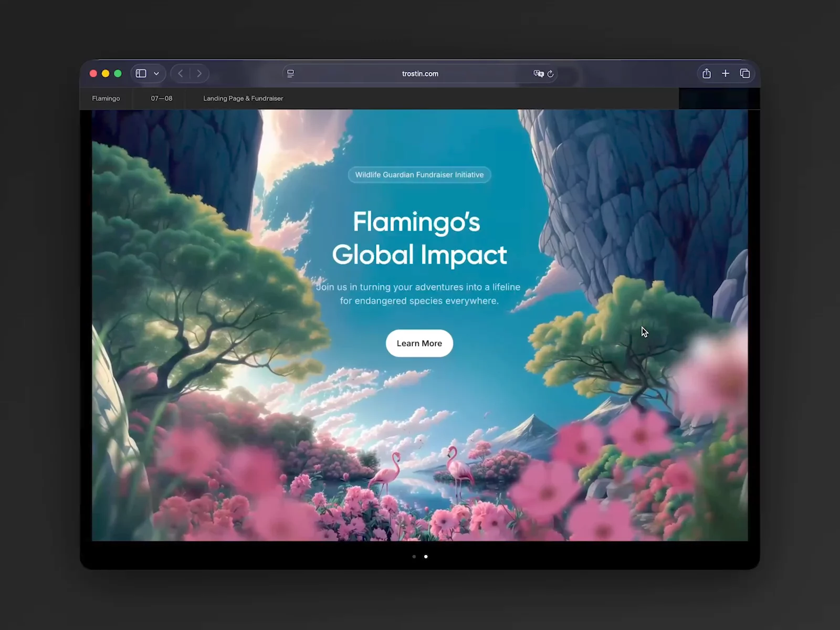
Task: Maximize the window with the green button
Action: click(x=118, y=73)
